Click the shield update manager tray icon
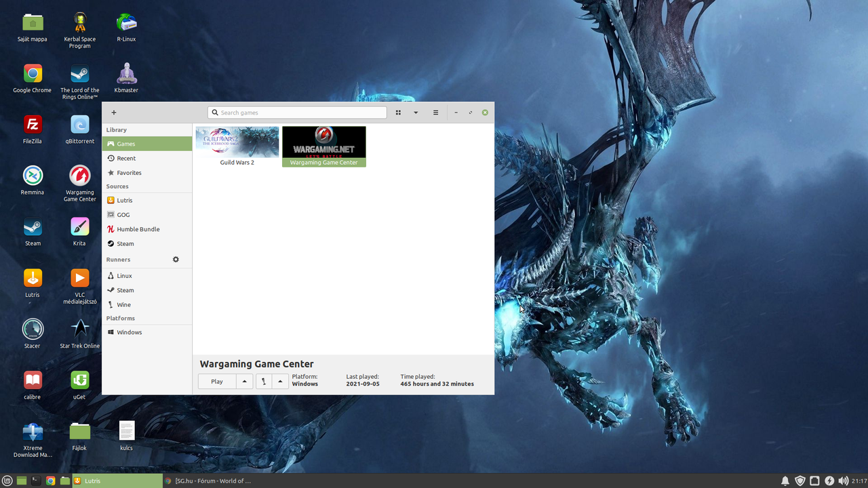 coord(800,481)
